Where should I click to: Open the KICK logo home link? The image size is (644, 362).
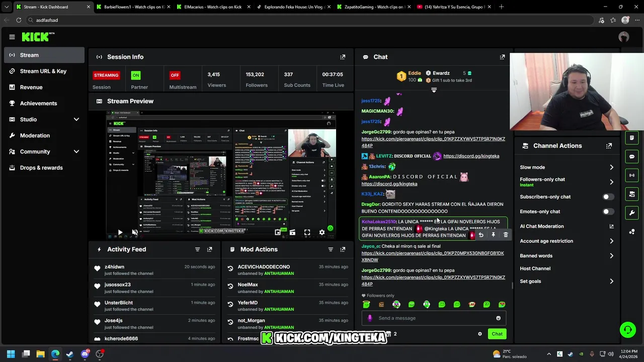(x=38, y=37)
